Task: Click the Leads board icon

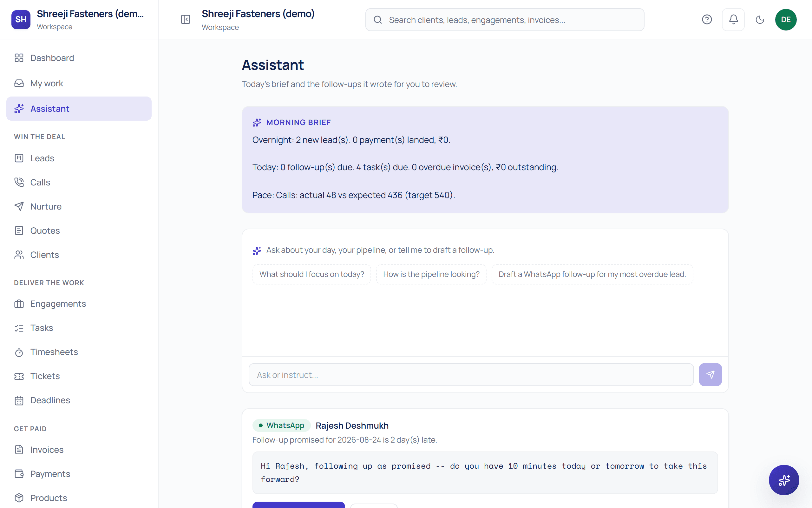Action: click(x=19, y=158)
